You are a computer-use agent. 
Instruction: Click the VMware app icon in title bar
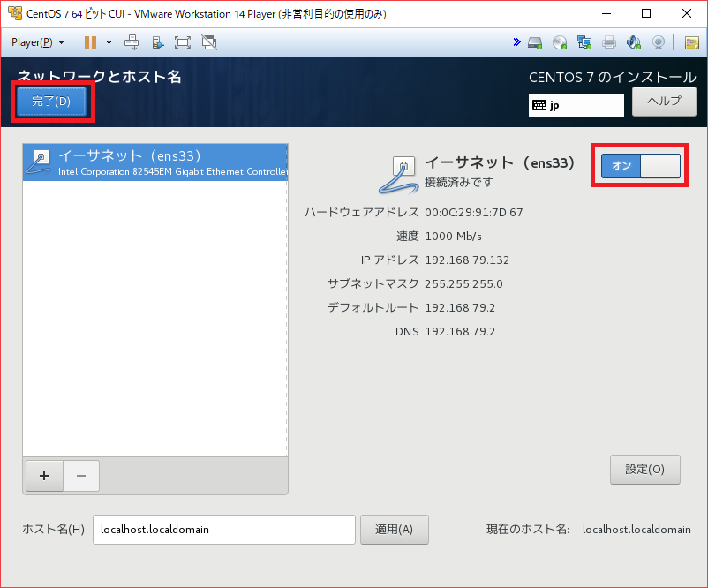click(15, 13)
